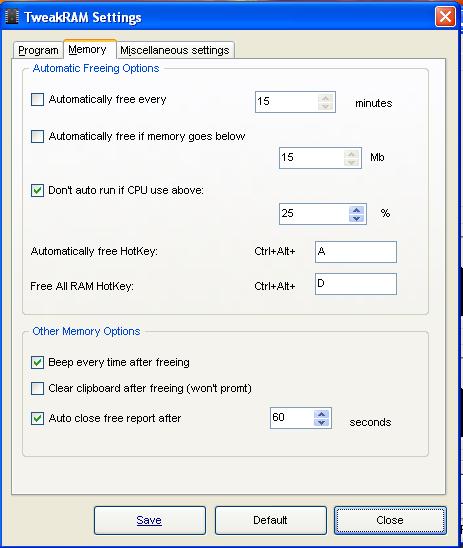Disable Beep every time after freeing
The width and height of the screenshot is (463, 548).
[37, 362]
